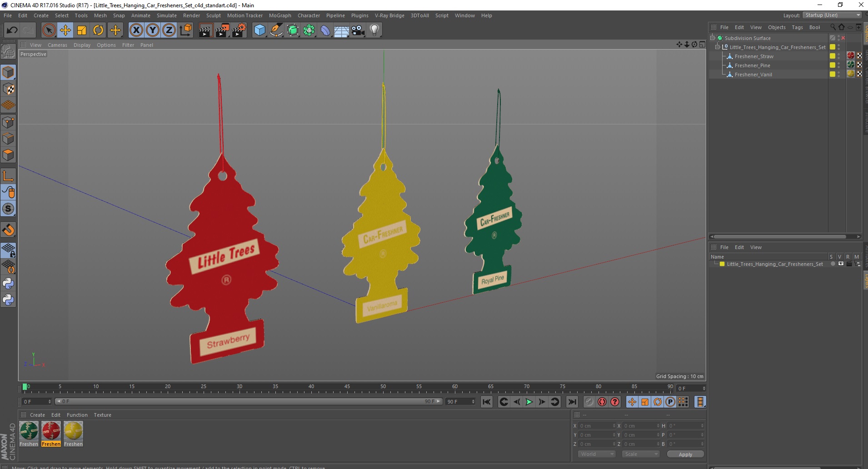
Task: Toggle X axis lock
Action: pyautogui.click(x=136, y=30)
